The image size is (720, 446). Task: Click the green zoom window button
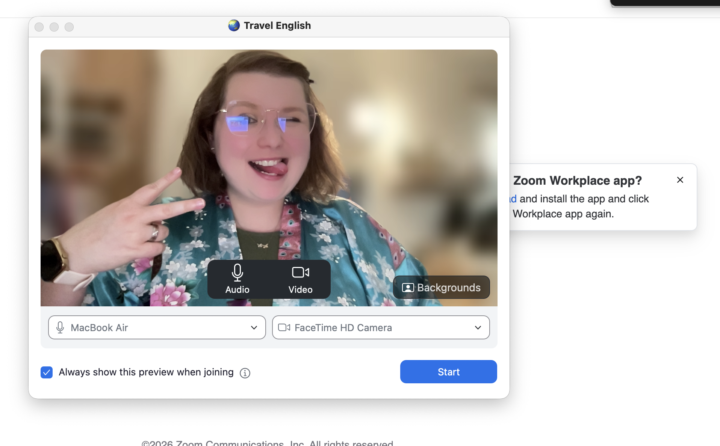coord(69,27)
